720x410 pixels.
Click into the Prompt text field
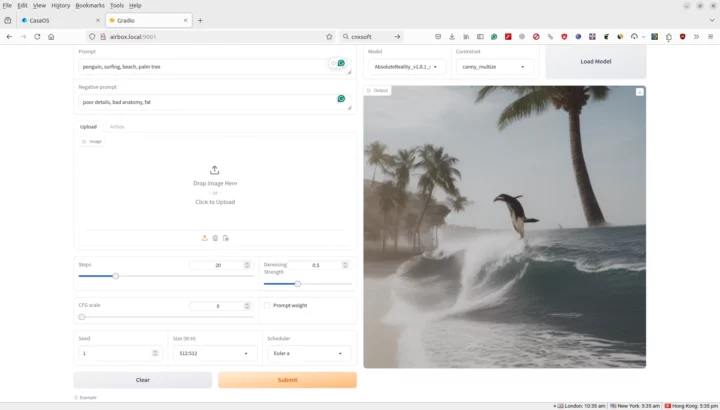[214, 67]
